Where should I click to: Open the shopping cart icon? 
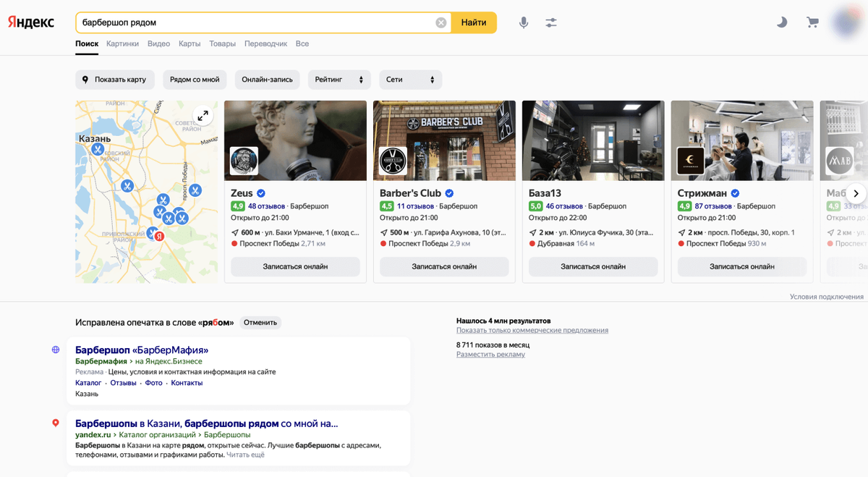click(x=812, y=22)
